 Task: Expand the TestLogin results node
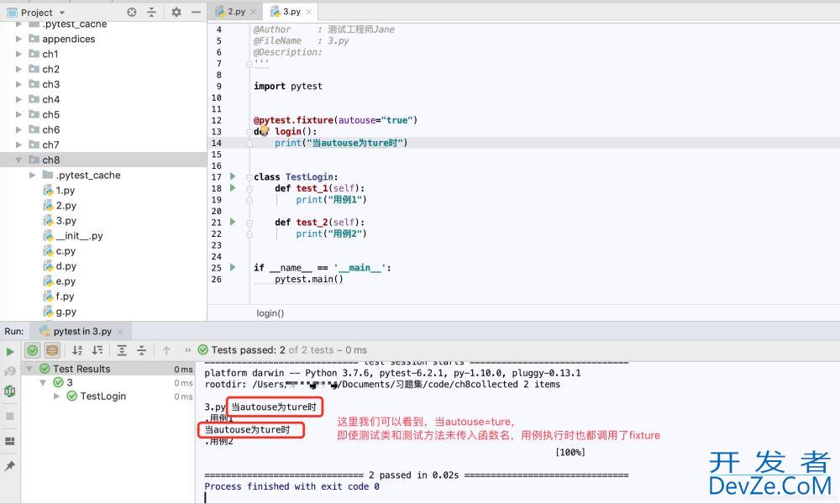56,396
